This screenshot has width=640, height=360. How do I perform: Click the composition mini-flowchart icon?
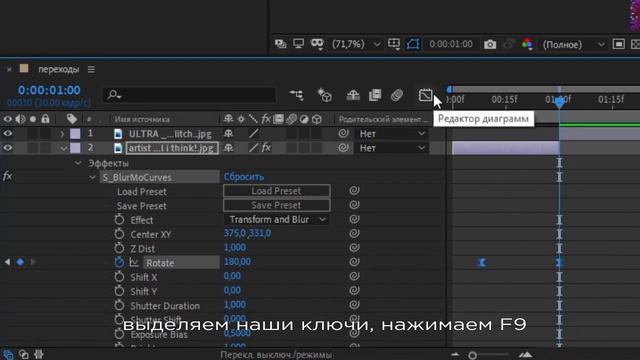[297, 95]
